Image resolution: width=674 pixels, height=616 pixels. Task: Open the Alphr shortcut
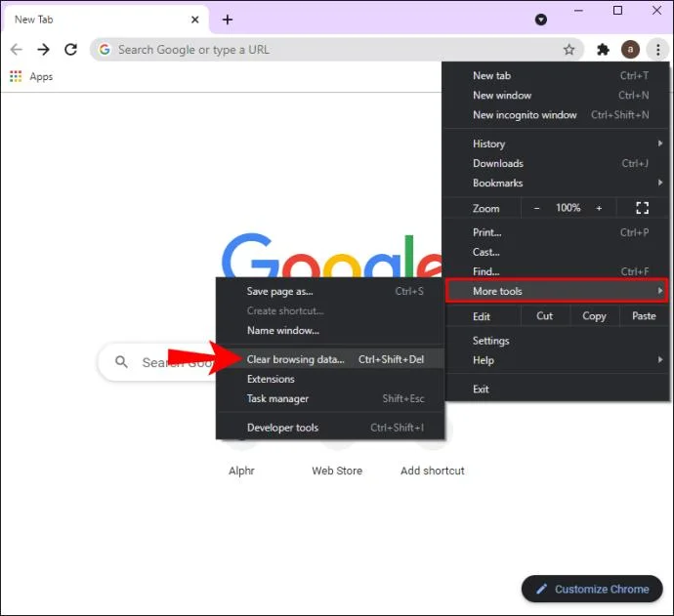(241, 471)
